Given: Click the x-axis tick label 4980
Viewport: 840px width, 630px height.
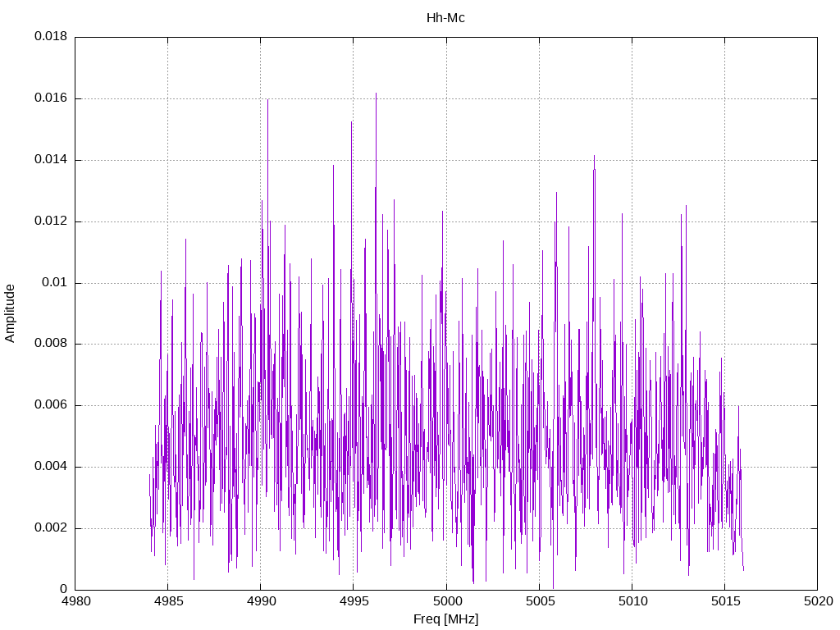Looking at the screenshot, I should tap(75, 601).
